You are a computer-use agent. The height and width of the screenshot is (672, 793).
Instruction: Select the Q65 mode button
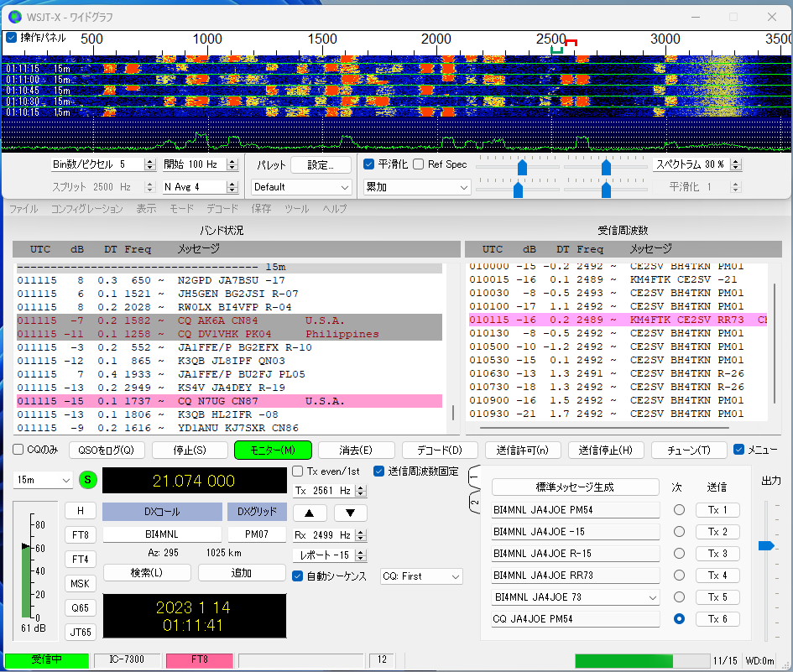click(81, 607)
